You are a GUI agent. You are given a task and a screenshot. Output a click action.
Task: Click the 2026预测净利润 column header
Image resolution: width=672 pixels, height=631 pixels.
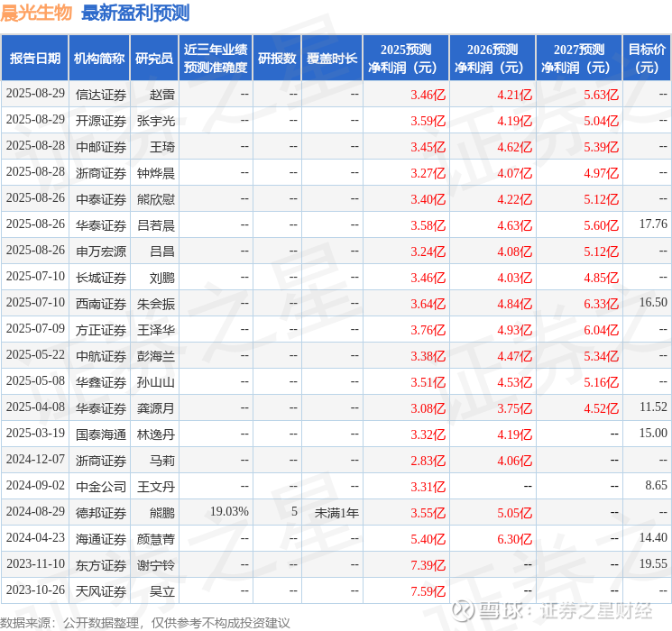click(x=492, y=59)
